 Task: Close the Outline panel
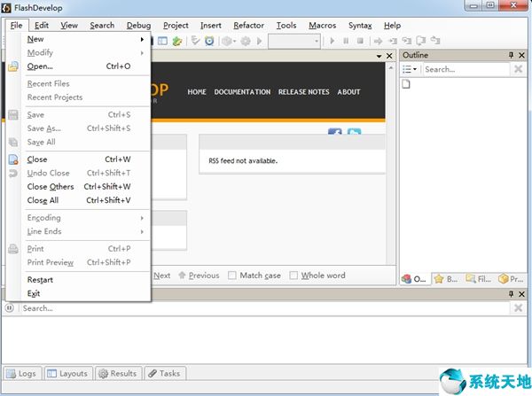522,55
